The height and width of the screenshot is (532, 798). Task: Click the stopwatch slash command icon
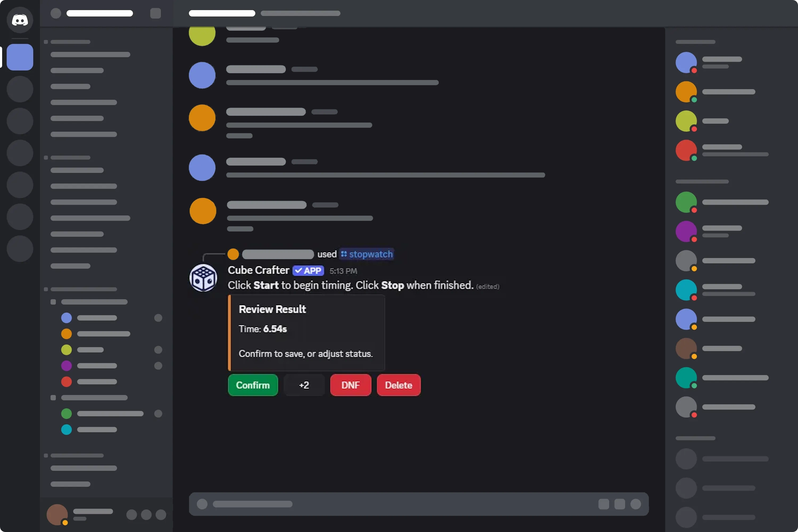coord(344,254)
